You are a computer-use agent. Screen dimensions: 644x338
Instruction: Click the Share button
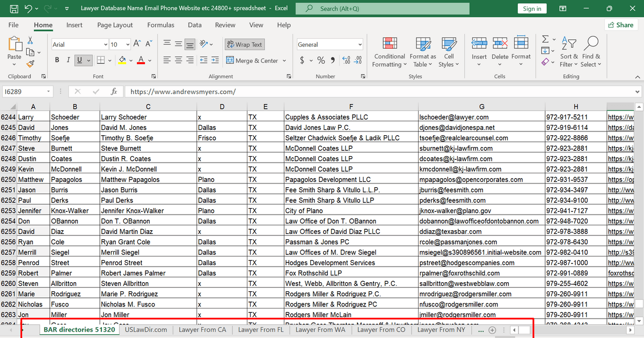pyautogui.click(x=620, y=25)
